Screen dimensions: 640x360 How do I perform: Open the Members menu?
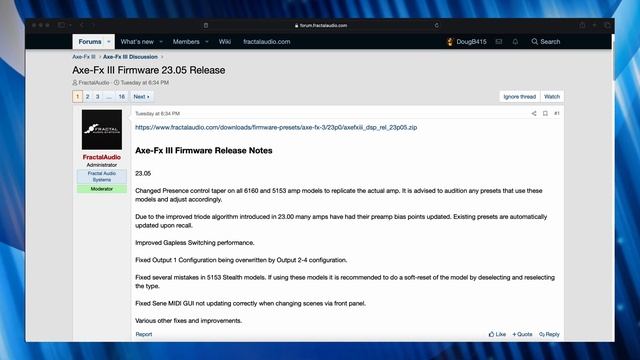(186, 42)
